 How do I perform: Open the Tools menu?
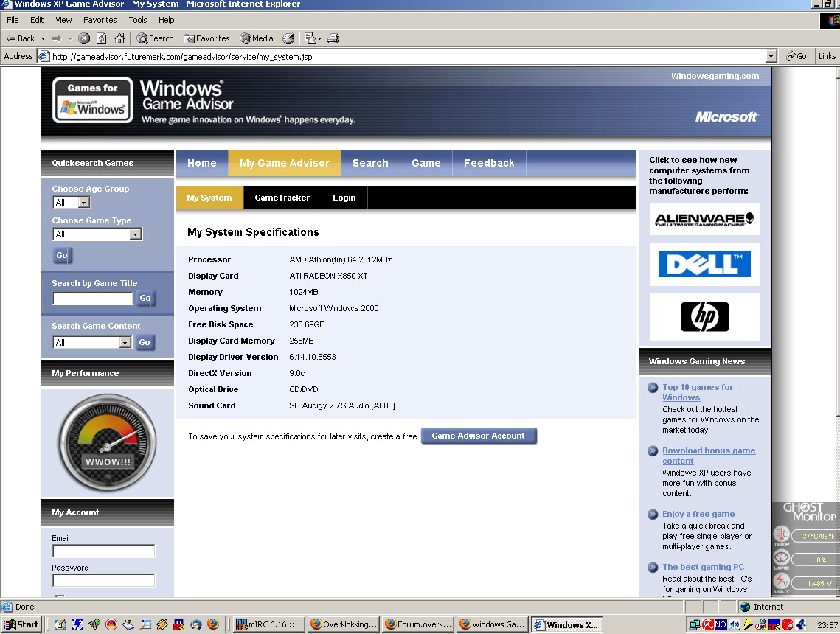(x=138, y=20)
